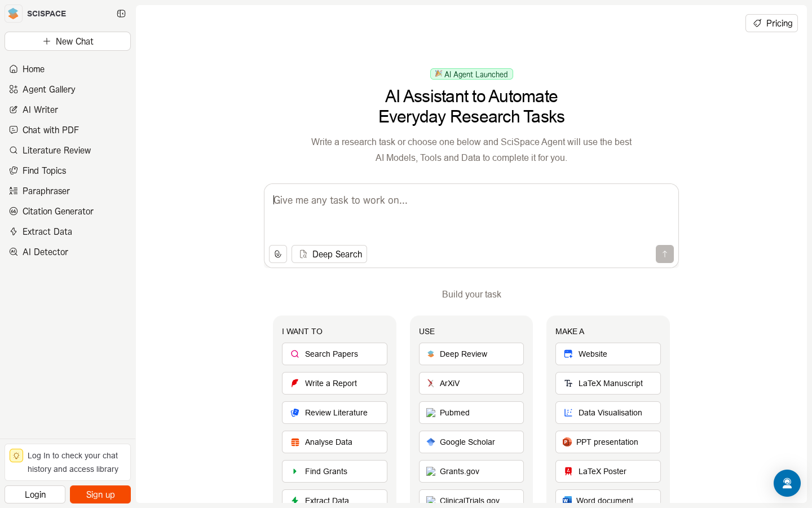Viewport: 812px width, 508px height.
Task: Select the Find Grants task
Action: point(334,471)
